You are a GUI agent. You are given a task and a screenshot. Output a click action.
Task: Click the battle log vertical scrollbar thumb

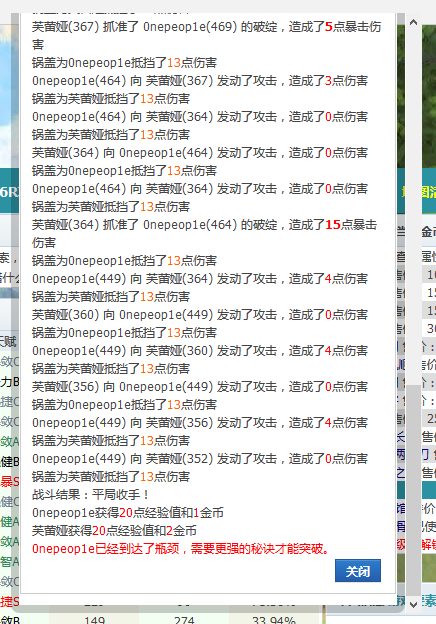(413, 491)
